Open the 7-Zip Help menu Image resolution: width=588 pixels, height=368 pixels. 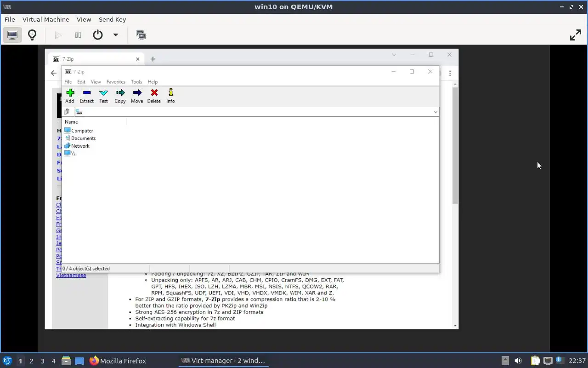coord(153,82)
